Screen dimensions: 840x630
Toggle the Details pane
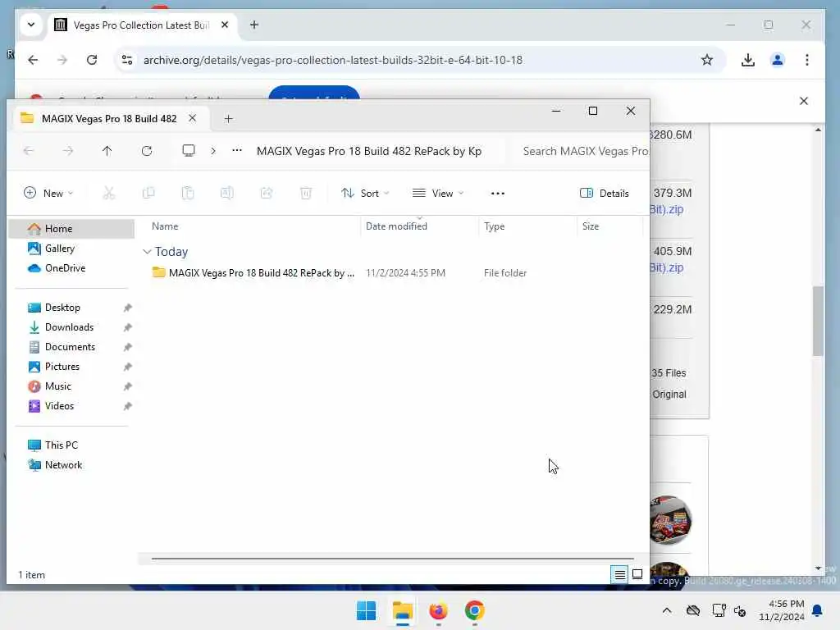click(605, 193)
